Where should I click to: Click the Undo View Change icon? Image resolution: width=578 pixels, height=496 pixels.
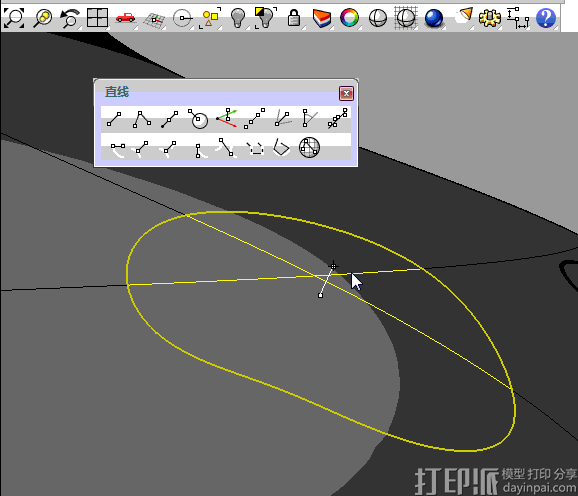[x=70, y=18]
